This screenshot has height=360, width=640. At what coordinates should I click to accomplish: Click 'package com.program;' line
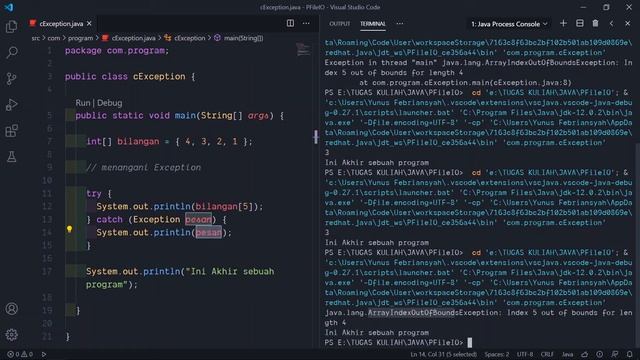tap(117, 51)
